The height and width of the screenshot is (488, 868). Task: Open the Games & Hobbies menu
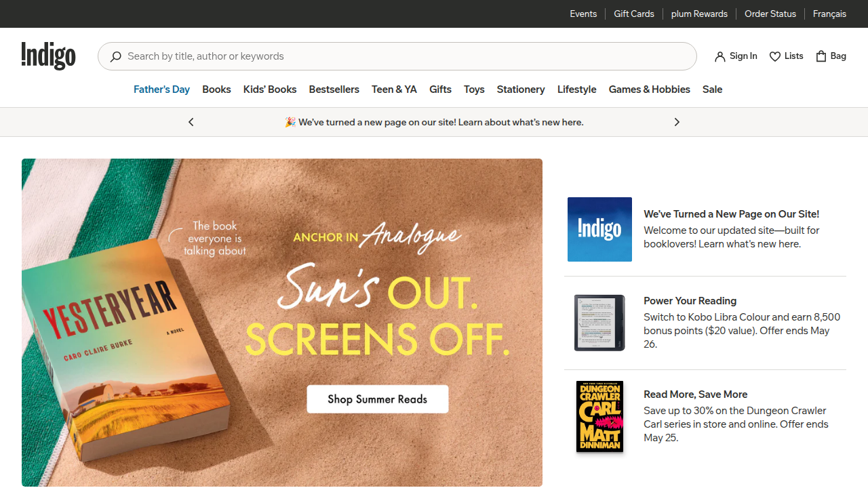[650, 89]
